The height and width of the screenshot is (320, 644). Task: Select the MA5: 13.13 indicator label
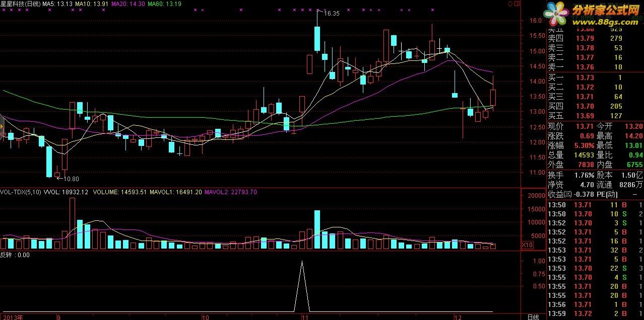[x=57, y=4]
